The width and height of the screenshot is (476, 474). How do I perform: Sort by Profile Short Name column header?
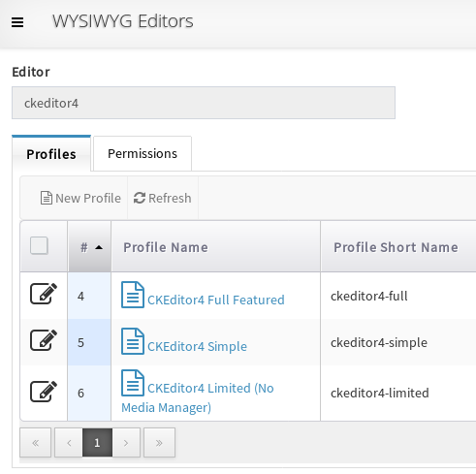398,247
